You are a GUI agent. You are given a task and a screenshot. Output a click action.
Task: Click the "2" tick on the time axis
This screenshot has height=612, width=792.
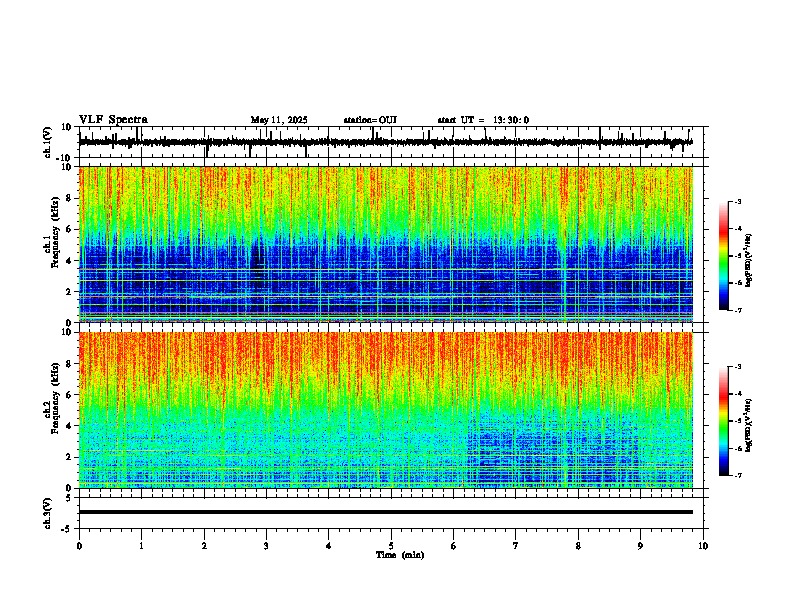tap(204, 546)
